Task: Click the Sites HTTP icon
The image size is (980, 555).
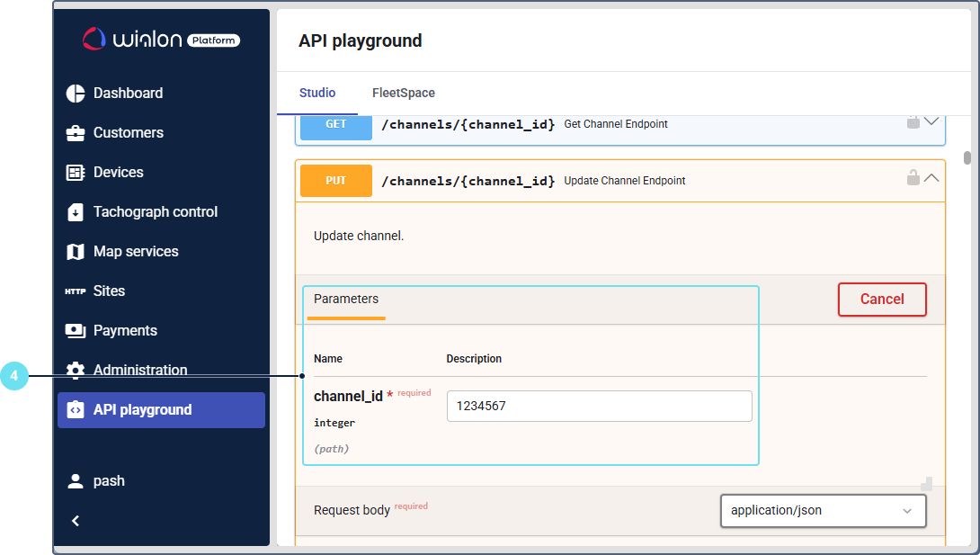Action: coord(76,291)
